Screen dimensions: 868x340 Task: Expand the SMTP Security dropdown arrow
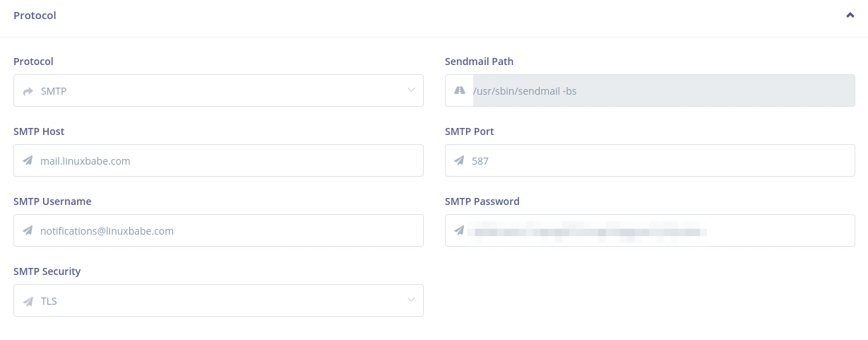(x=411, y=300)
